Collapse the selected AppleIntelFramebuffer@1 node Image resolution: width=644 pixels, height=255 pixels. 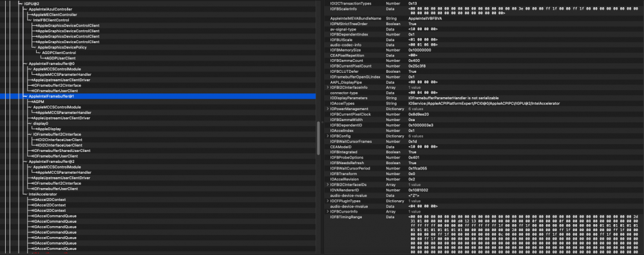[25, 96]
